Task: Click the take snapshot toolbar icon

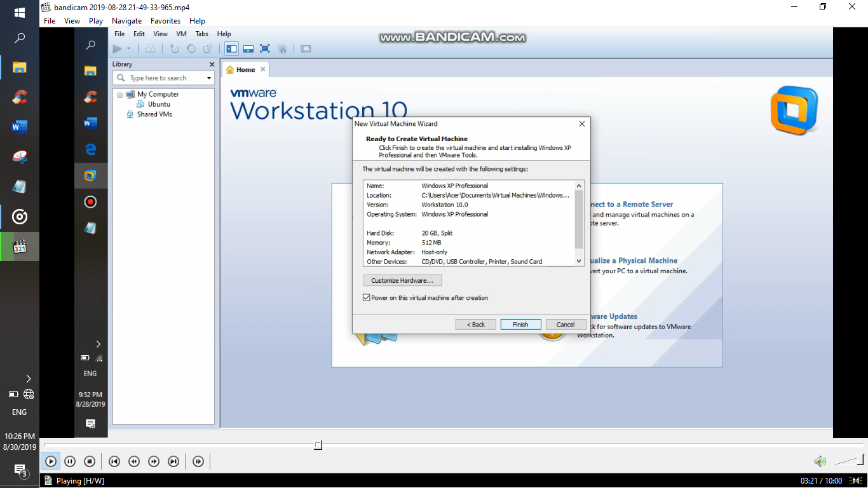Action: click(174, 49)
